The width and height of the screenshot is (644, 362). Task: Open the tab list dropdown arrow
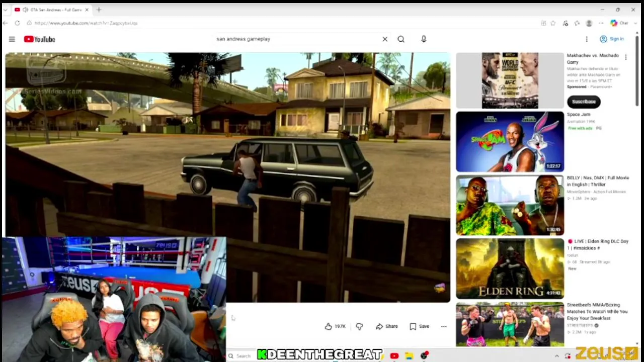(x=5, y=10)
